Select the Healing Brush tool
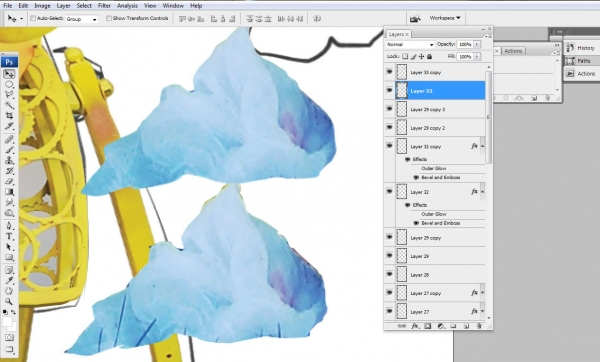 tap(9, 139)
